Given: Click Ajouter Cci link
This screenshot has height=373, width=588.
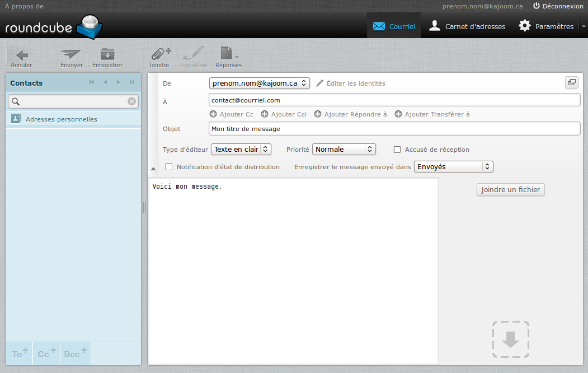Looking at the screenshot, I should tap(289, 114).
